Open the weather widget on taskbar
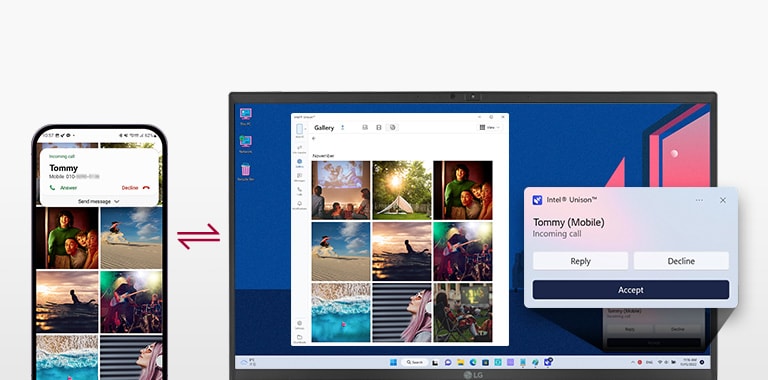Image resolution: width=768 pixels, height=380 pixels. (x=248, y=362)
